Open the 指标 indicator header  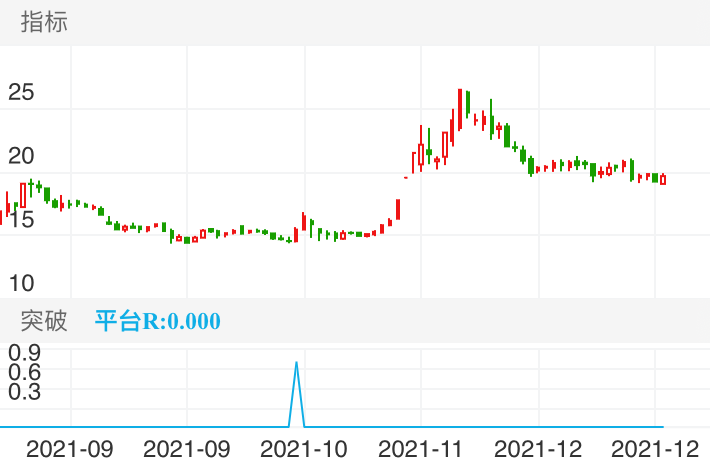[44, 22]
